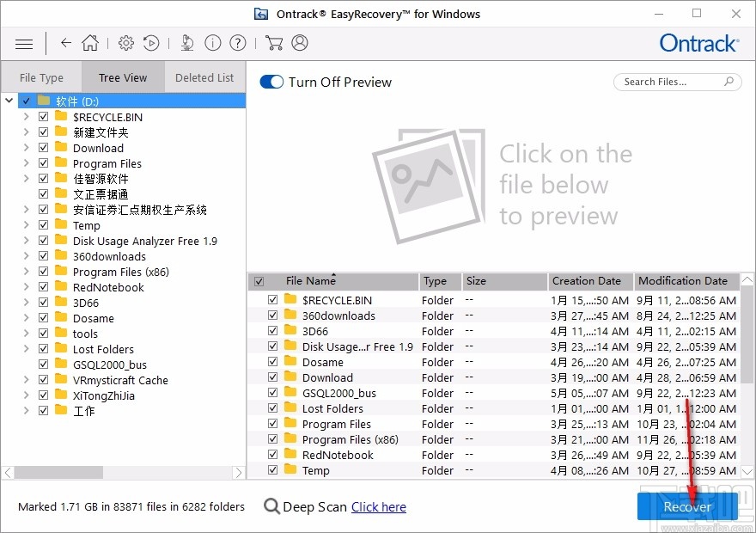Click tree scrollbar right arrow
Screen dimensions: 756x533
[238, 472]
